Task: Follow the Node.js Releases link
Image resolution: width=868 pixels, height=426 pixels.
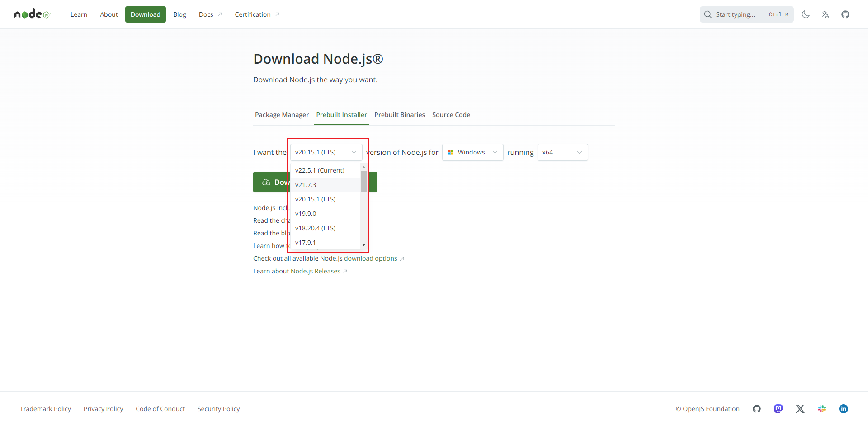Action: tap(316, 271)
